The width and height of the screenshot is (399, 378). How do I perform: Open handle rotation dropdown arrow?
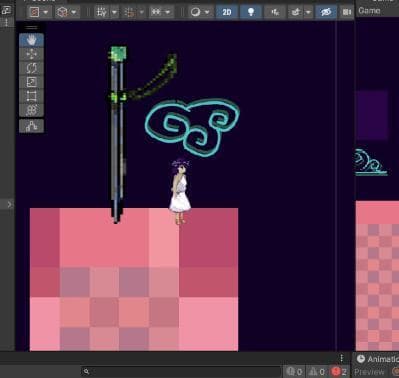click(74, 13)
